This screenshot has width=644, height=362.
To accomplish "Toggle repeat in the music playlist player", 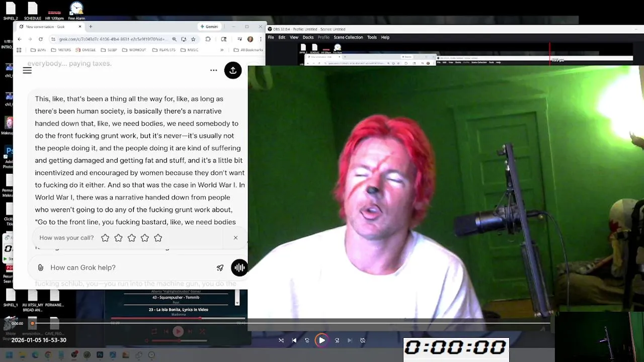I will click(154, 331).
